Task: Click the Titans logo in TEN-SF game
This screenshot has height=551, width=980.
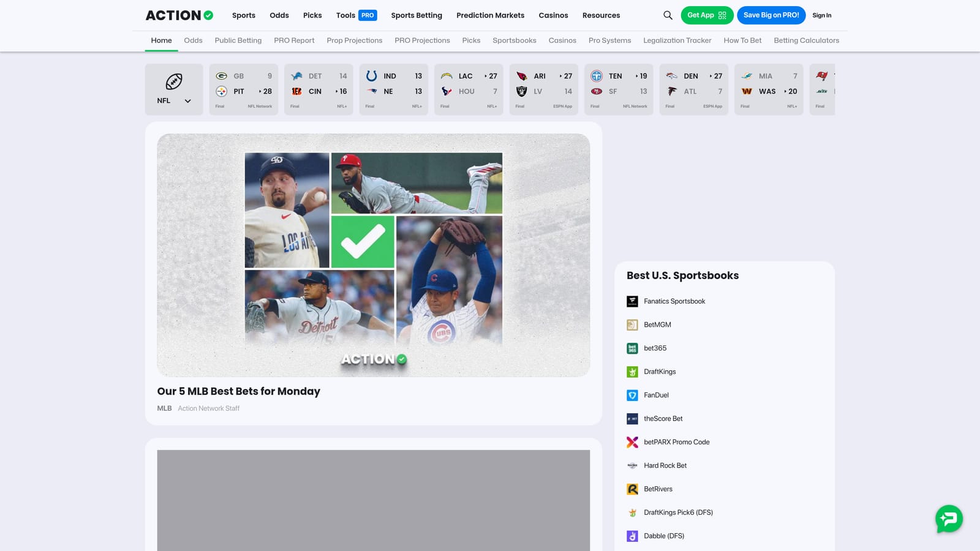Action: [x=597, y=76]
